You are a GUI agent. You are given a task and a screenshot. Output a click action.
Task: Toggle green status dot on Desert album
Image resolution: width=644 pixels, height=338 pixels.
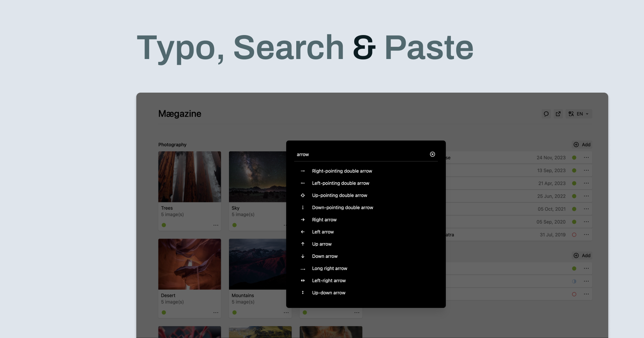tap(164, 312)
